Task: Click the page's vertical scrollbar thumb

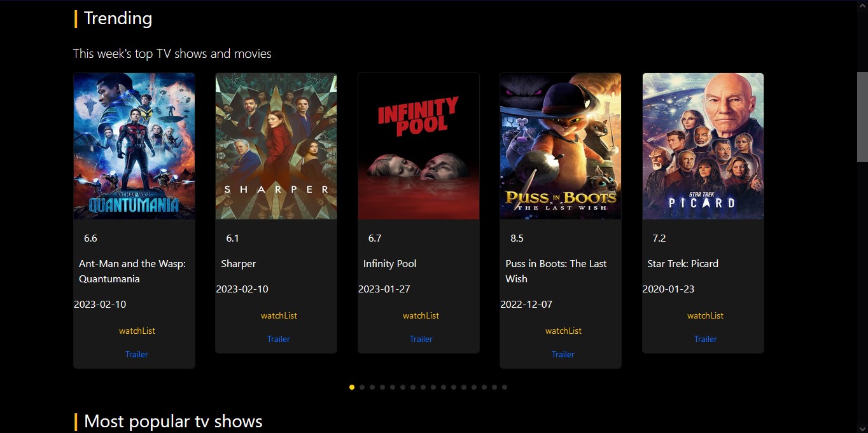Action: point(862,116)
